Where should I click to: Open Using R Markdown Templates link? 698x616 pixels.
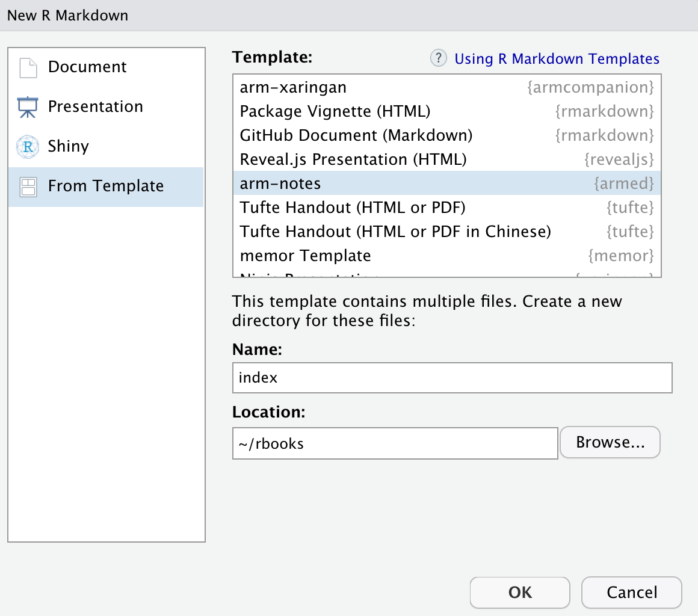pyautogui.click(x=557, y=59)
